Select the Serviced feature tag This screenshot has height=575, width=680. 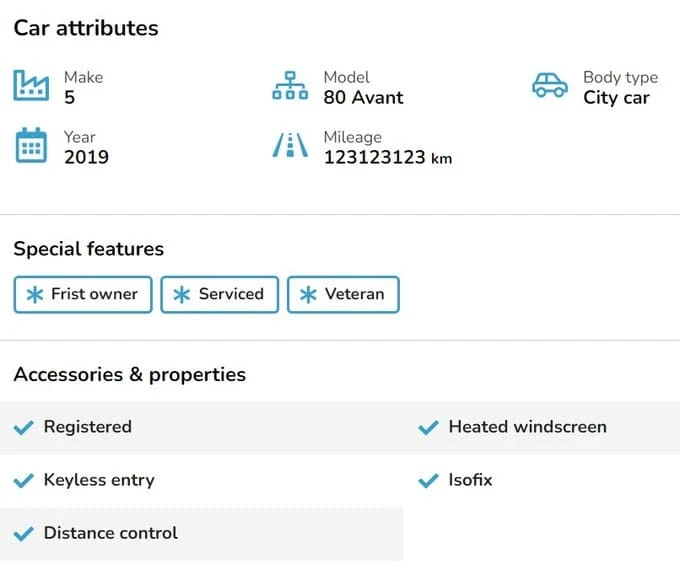tap(219, 294)
